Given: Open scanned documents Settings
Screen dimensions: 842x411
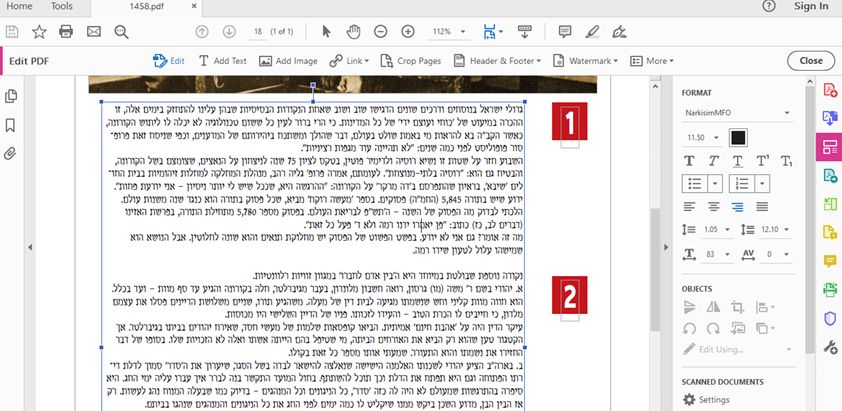Looking at the screenshot, I should click(x=706, y=400).
